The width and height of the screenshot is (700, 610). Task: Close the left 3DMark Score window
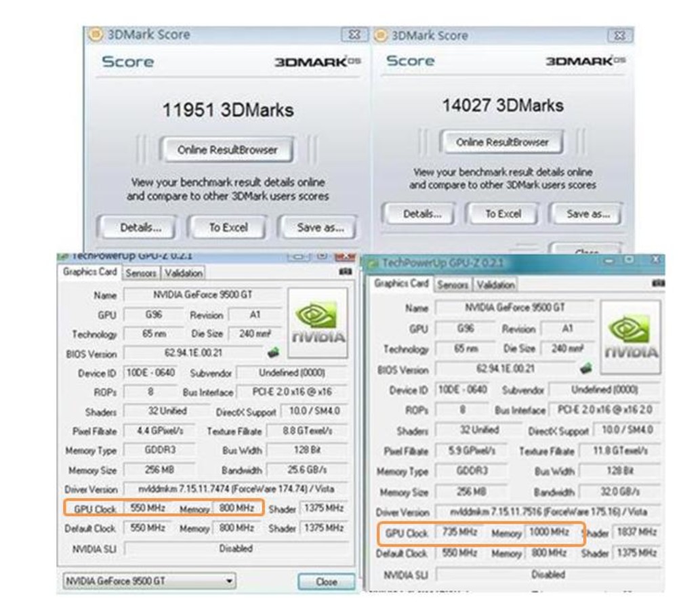click(354, 35)
